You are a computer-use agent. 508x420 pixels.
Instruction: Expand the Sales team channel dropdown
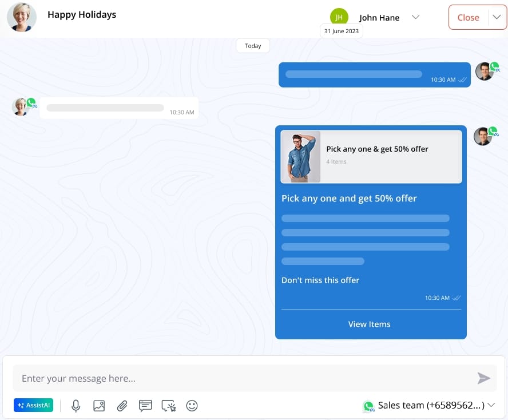[x=491, y=405]
